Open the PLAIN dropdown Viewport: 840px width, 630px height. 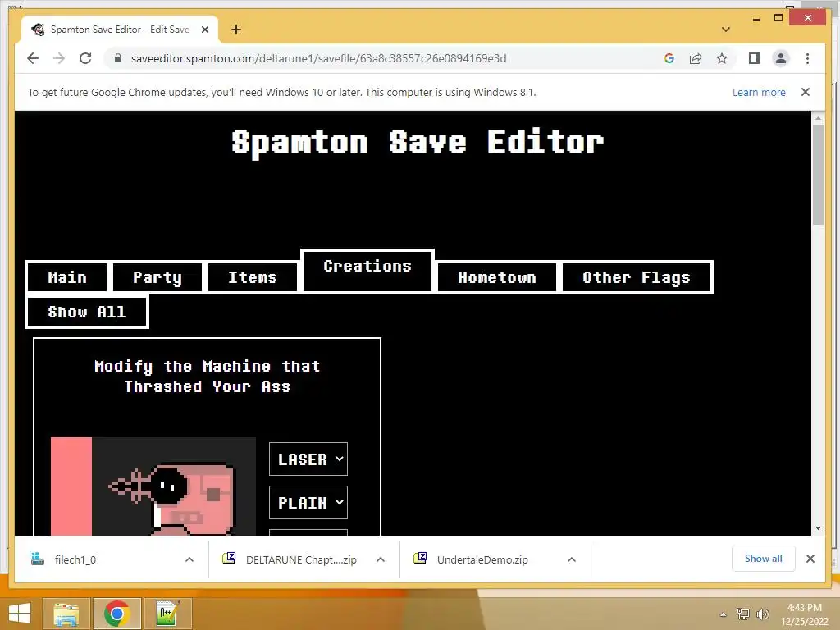(x=308, y=503)
